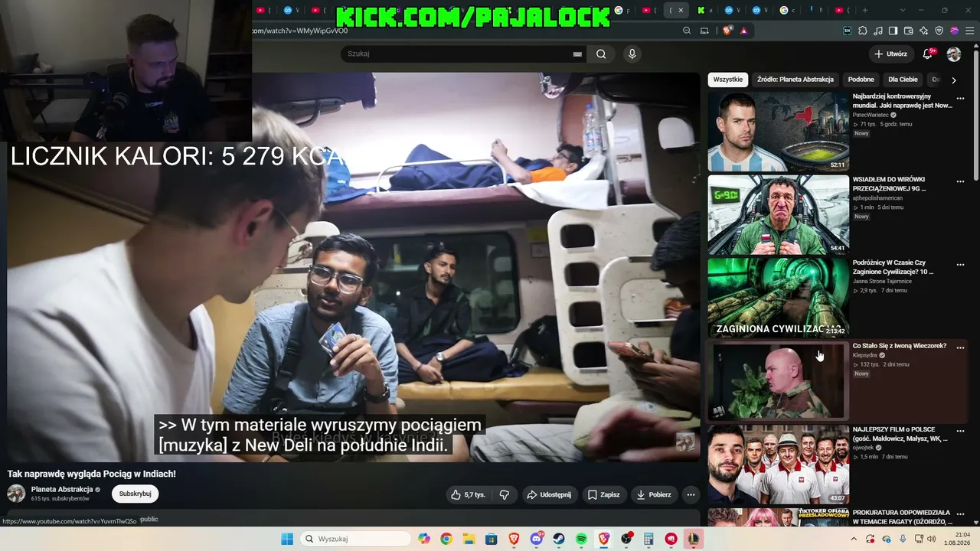Open Discord from the taskbar

coord(537,539)
